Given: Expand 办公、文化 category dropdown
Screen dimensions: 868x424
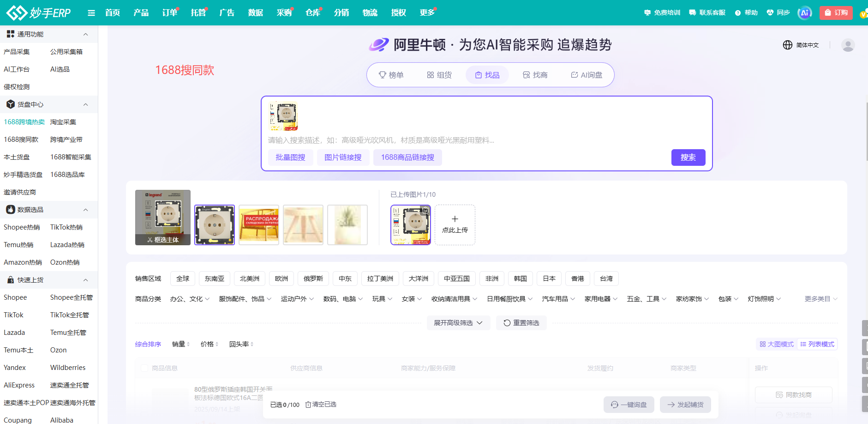Looking at the screenshot, I should [190, 299].
